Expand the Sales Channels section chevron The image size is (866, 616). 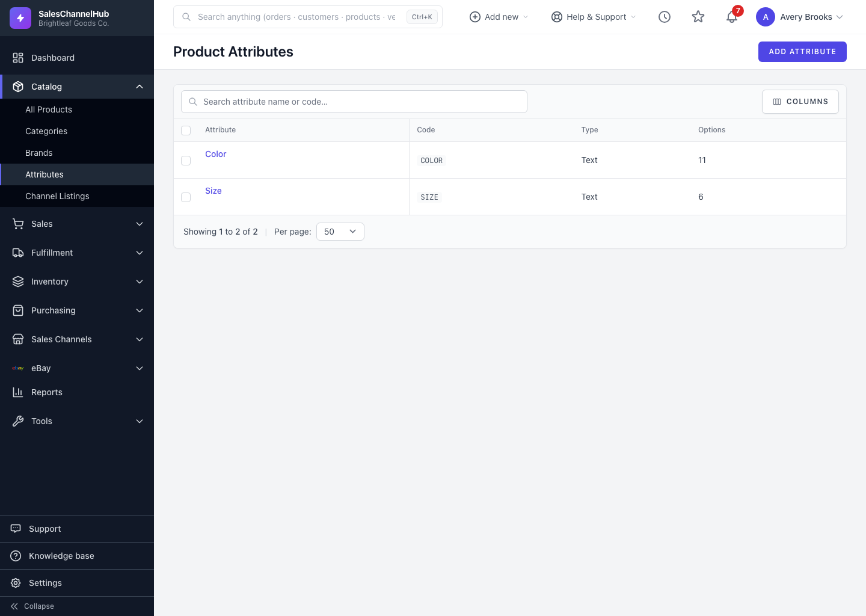coord(140,339)
